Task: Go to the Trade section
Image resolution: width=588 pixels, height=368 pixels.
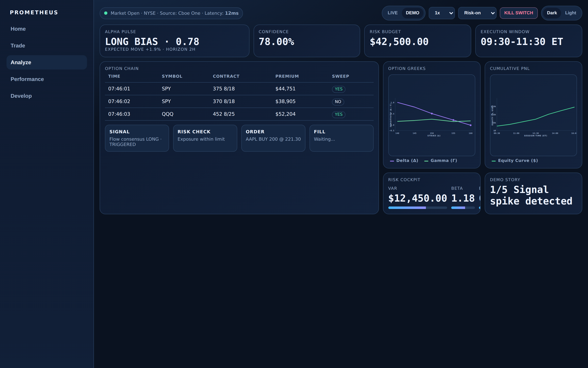Action: (x=47, y=46)
